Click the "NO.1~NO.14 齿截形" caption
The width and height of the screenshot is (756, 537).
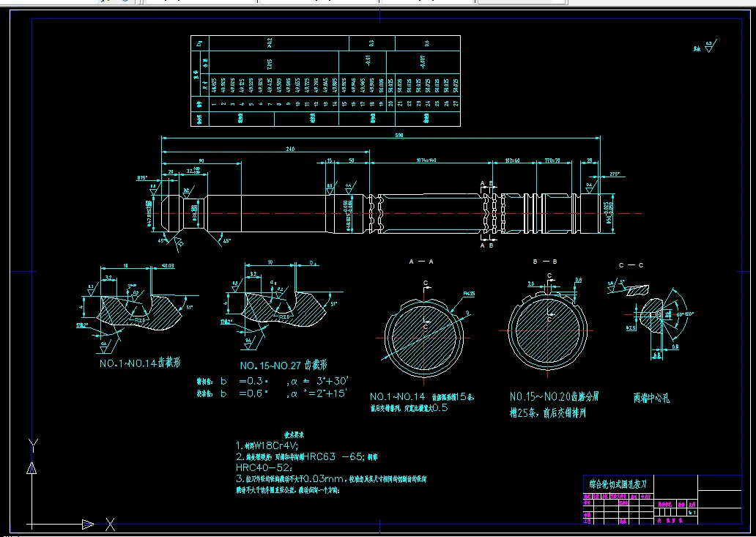point(140,363)
